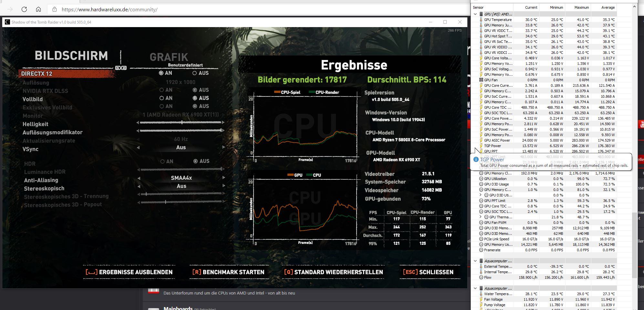Collapse the GPU [#0]: AMD sensor group
Image resolution: width=644 pixels, height=310 pixels.
coord(475,14)
